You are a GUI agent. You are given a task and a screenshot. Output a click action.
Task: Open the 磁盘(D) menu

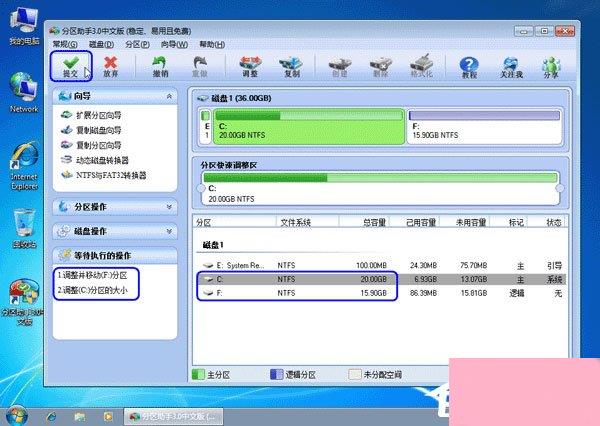(x=101, y=44)
